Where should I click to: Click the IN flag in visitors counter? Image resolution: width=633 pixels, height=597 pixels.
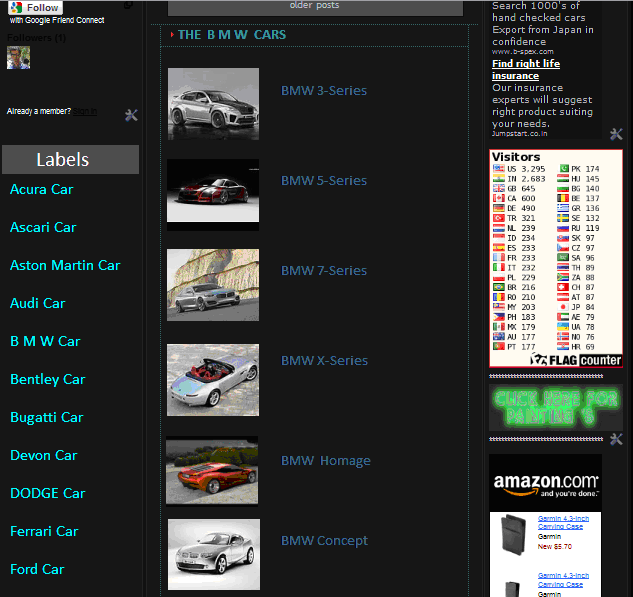pos(499,178)
